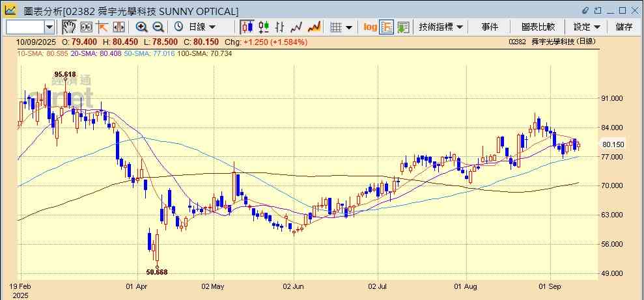
Task: Switch to line chart type
Action: [296, 27]
